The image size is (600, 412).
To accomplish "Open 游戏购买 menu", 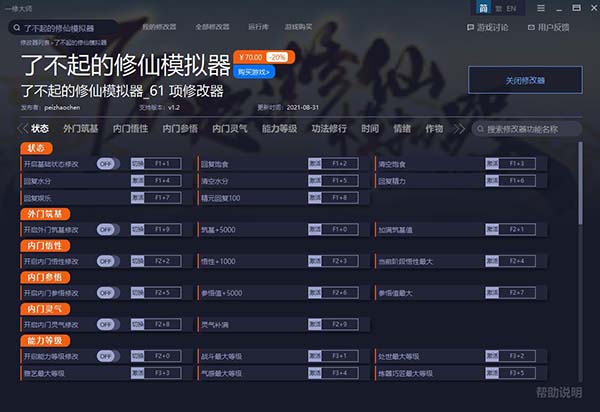I will pyautogui.click(x=298, y=27).
